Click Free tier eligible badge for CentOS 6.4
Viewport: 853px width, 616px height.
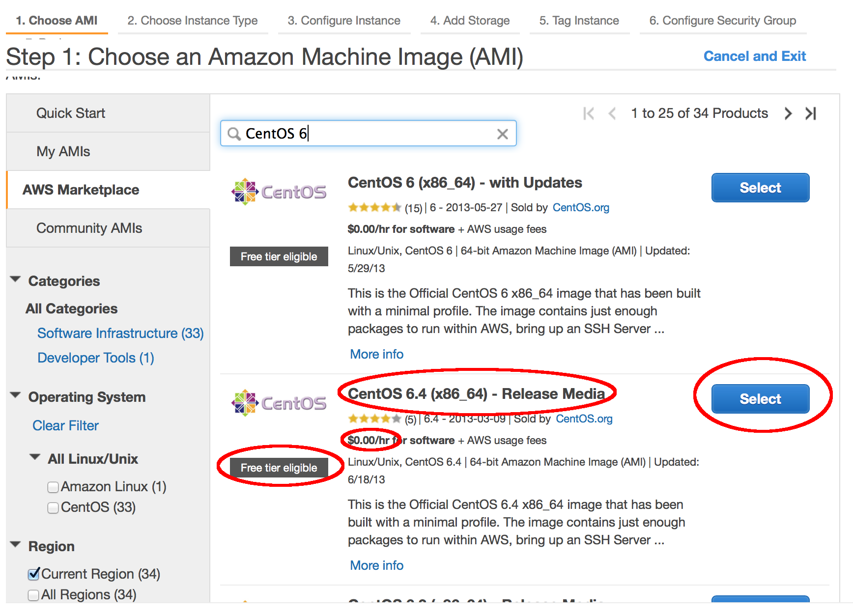click(x=279, y=468)
